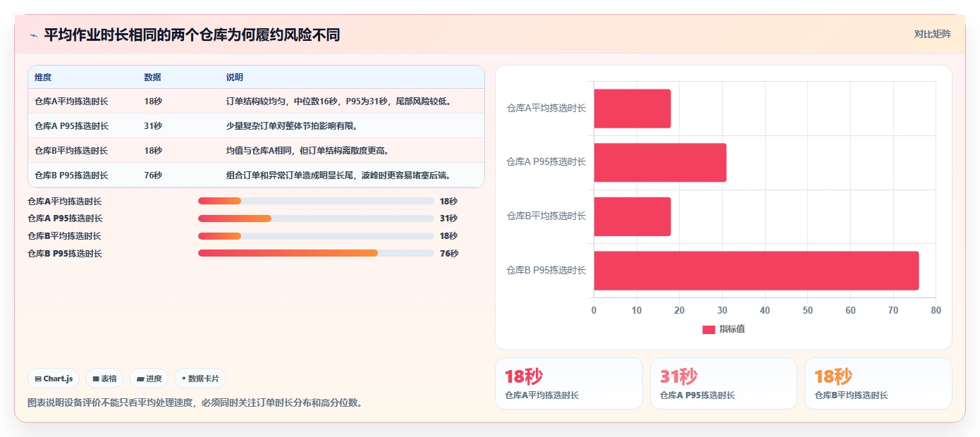980x437 pixels.
Task: Click progress bar for 仓库B平均拣选时长
Action: tap(316, 235)
